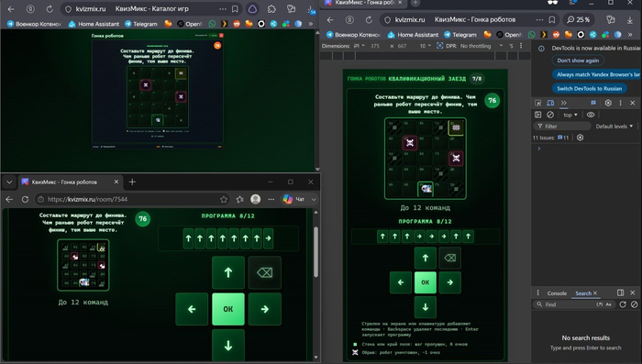Screen dimensions: 642x364
Task: Open new tab plus button in Edge window
Action: point(132,182)
